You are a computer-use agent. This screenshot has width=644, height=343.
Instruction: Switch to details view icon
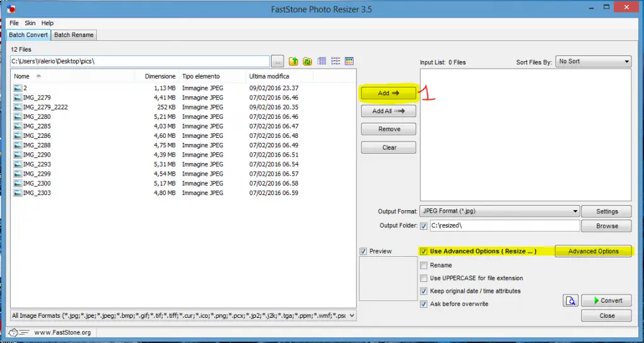[x=321, y=61]
